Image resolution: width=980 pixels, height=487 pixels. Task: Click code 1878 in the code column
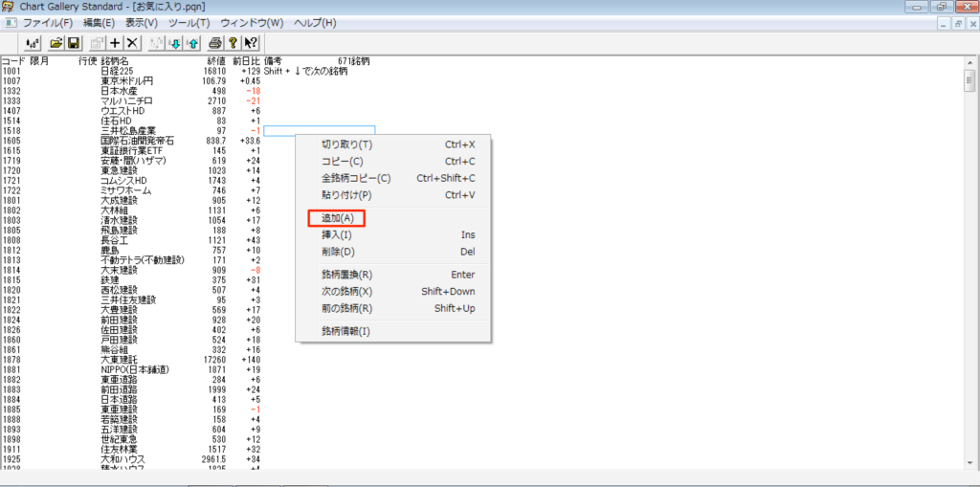(11, 360)
